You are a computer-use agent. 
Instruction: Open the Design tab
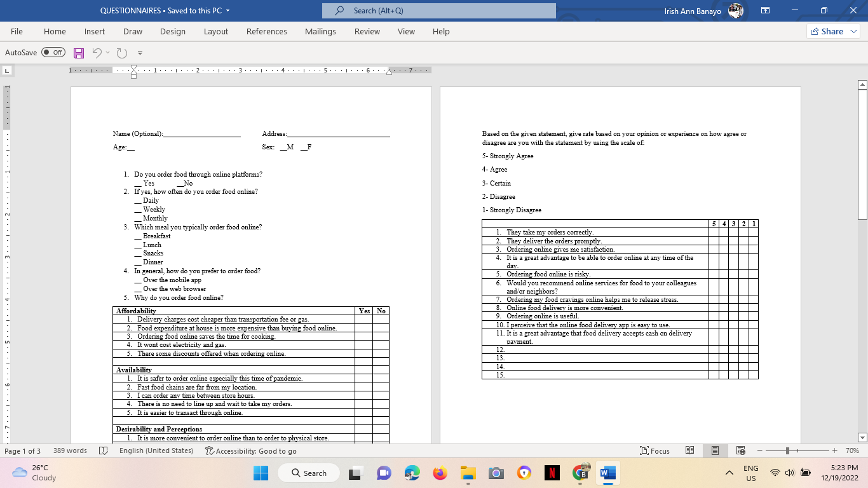pyautogui.click(x=173, y=31)
